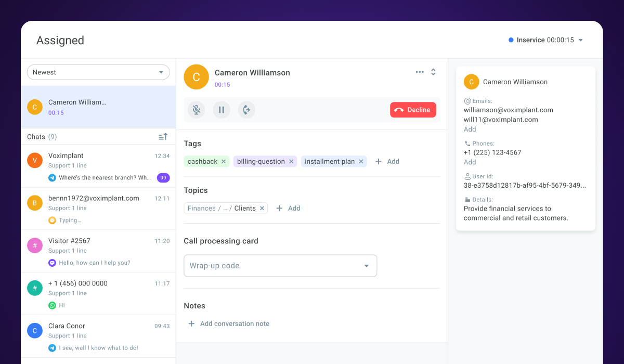
Task: Open the Visitor #2567 chat
Action: click(x=98, y=252)
